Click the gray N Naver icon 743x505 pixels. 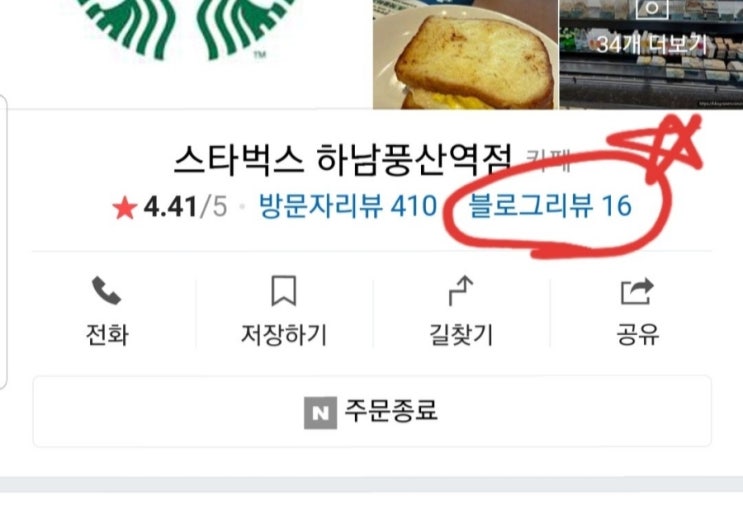[x=320, y=413]
